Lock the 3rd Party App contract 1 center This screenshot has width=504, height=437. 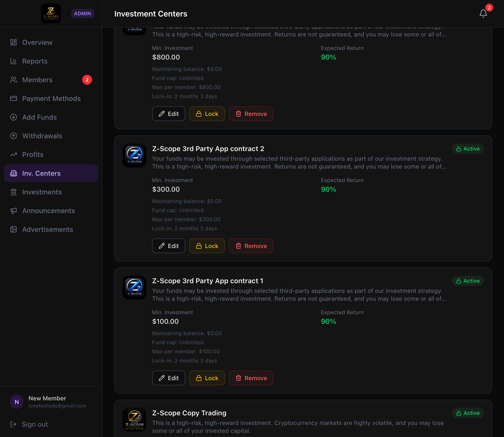coord(207,378)
